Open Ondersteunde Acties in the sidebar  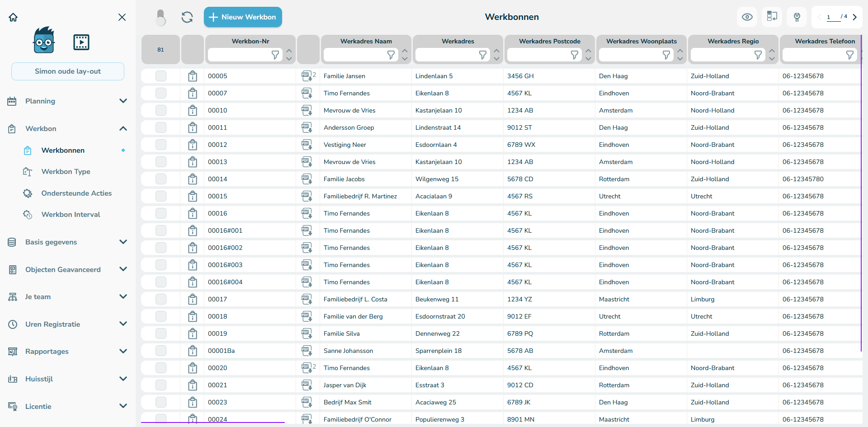tap(76, 193)
